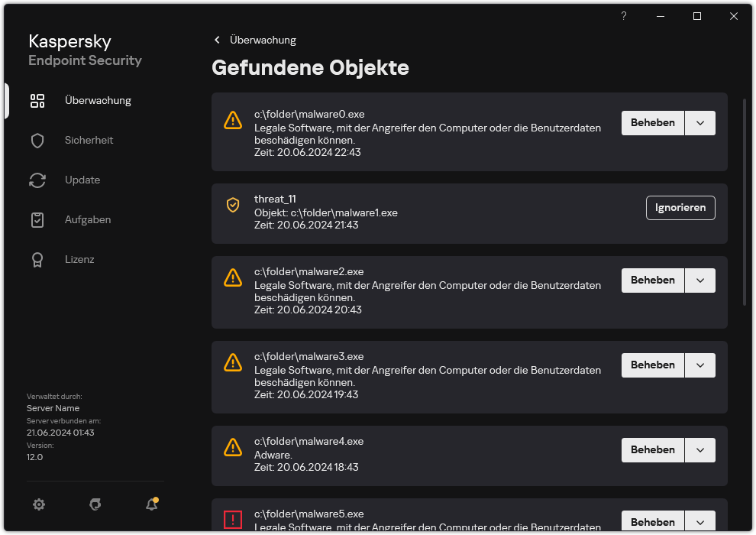Screen dimensions: 756x535
Task: Open Aufgaben via the clipboard icon
Action: (x=37, y=219)
